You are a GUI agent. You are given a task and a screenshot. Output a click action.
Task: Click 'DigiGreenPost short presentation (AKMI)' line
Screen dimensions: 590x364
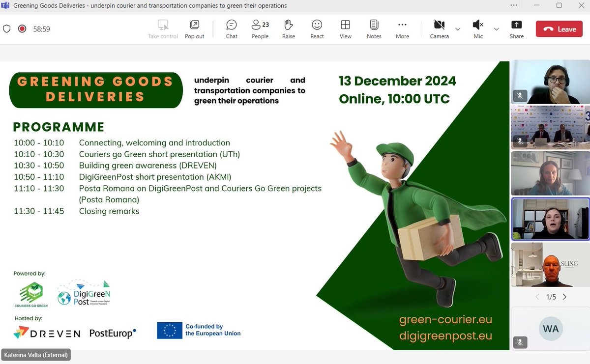tap(155, 177)
